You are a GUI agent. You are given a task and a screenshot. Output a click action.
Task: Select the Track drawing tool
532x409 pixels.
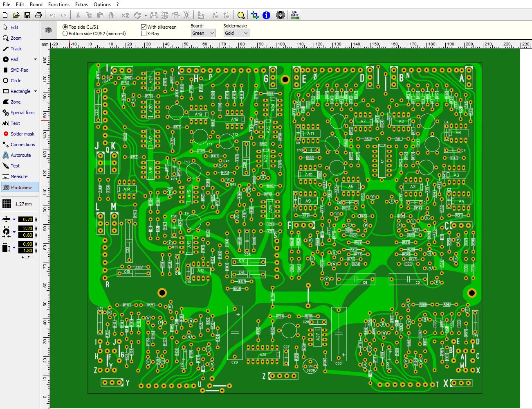pos(16,49)
